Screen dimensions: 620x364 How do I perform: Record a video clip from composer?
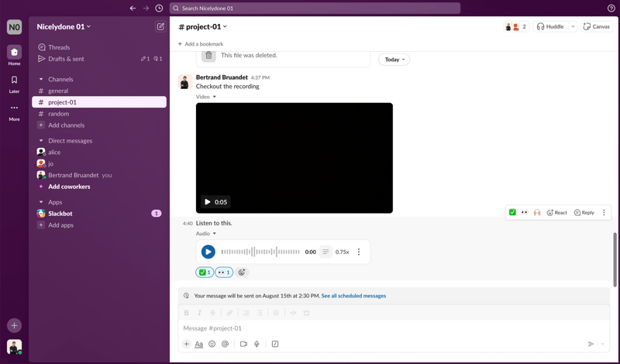(243, 344)
